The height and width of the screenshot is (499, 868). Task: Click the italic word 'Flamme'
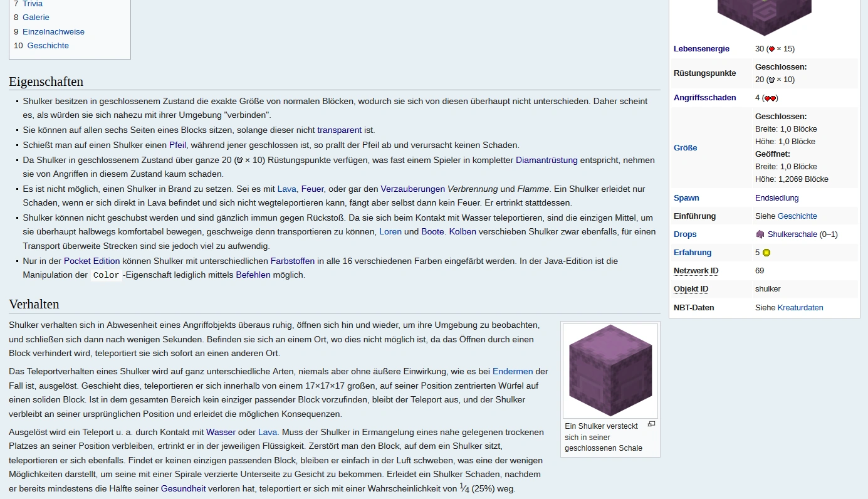(533, 189)
